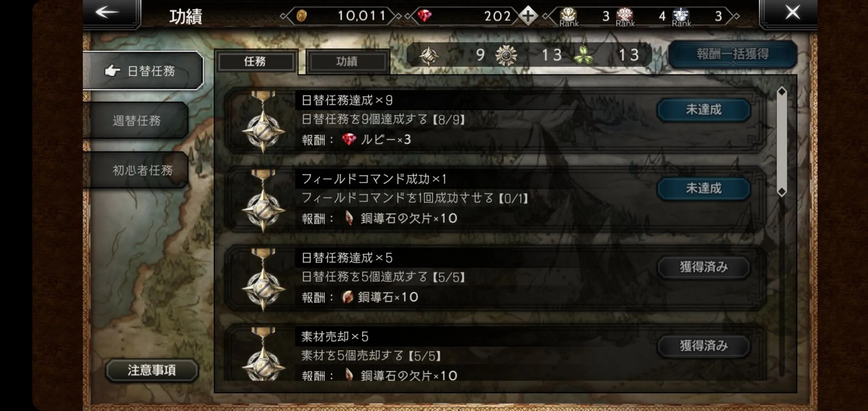The width and height of the screenshot is (868, 411).
Task: Click the 注意事項 notes button
Action: (x=152, y=370)
